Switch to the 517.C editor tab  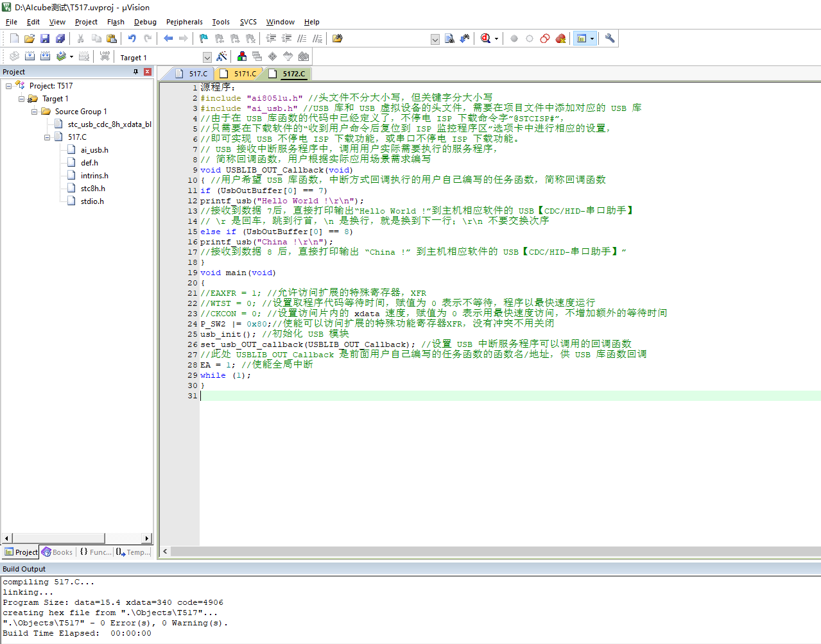pos(192,74)
